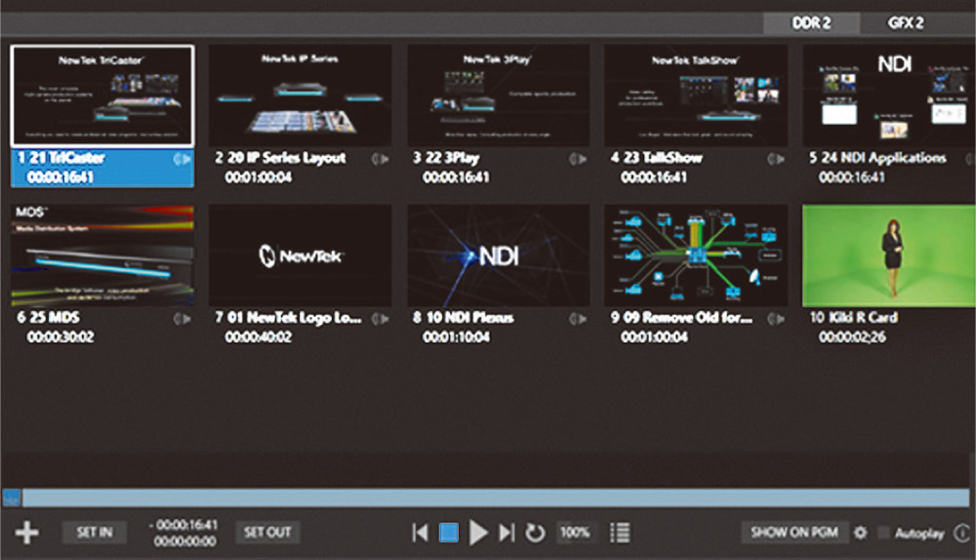976x560 pixels.
Task: Toggle audio icon on 09 Remove Old clip
Action: click(x=776, y=319)
